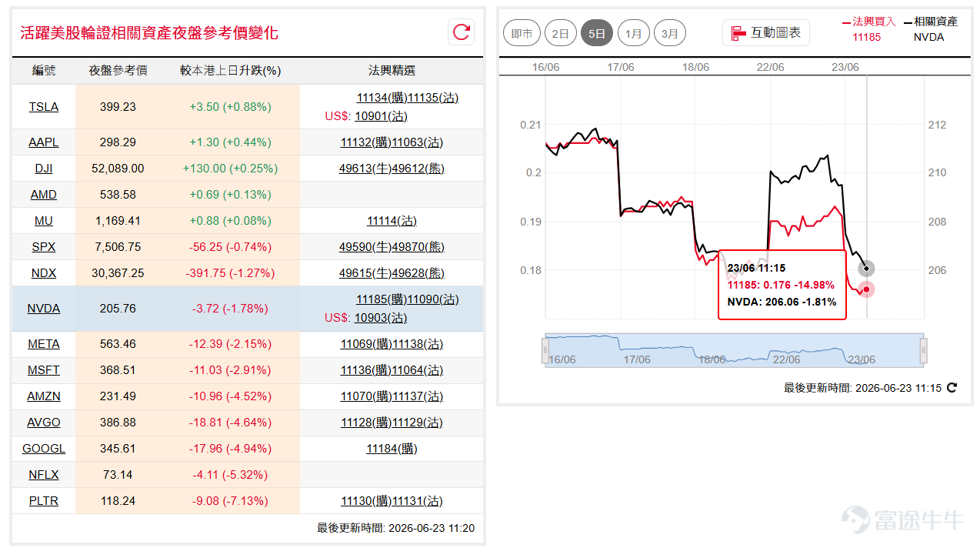The image size is (980, 548).
Task: Open AMD ticker link
Action: click(x=44, y=195)
